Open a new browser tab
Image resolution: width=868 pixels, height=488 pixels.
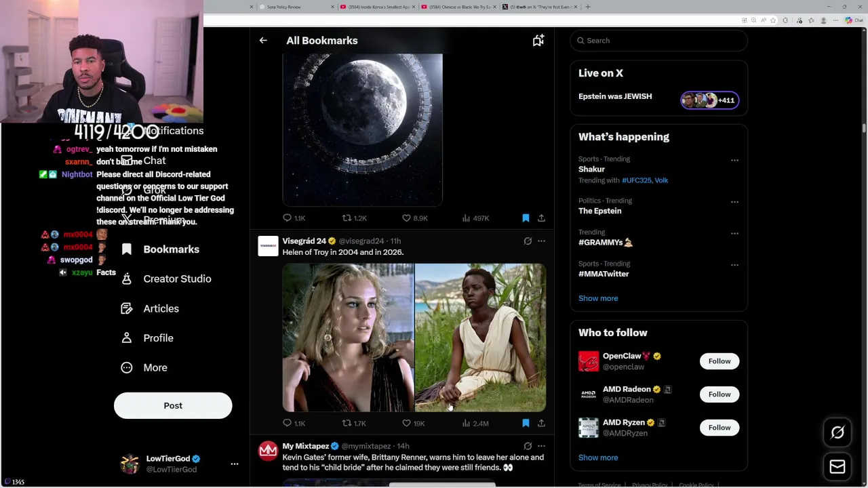coord(588,7)
